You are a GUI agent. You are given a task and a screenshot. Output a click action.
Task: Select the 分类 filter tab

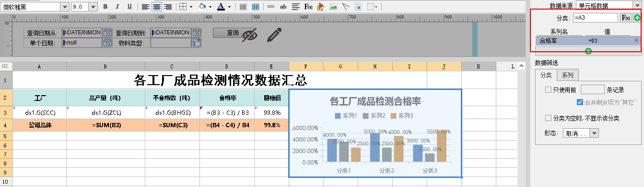546,75
